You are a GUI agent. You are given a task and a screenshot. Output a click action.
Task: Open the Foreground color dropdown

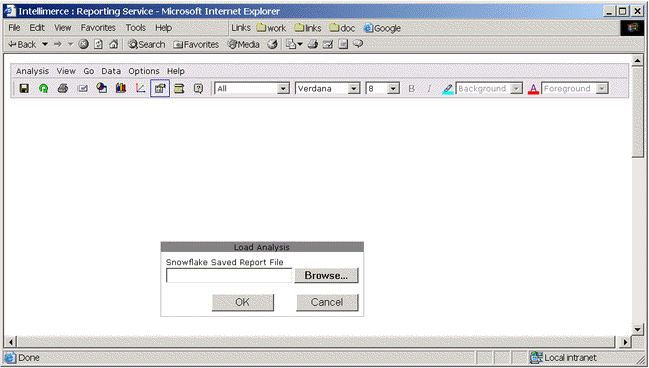[x=602, y=89]
